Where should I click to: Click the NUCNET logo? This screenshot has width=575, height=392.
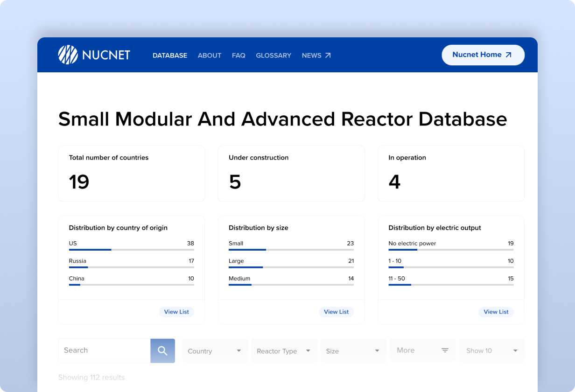tap(94, 55)
